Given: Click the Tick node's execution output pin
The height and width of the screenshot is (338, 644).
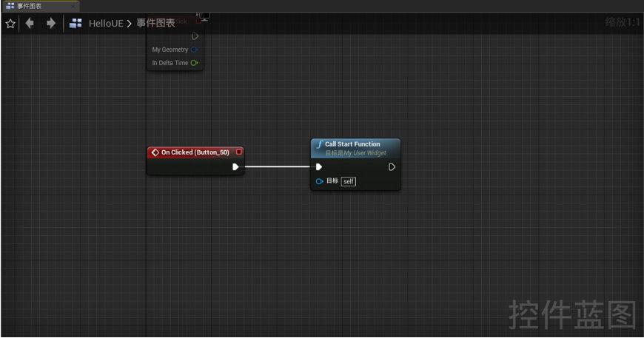Looking at the screenshot, I should coord(195,36).
